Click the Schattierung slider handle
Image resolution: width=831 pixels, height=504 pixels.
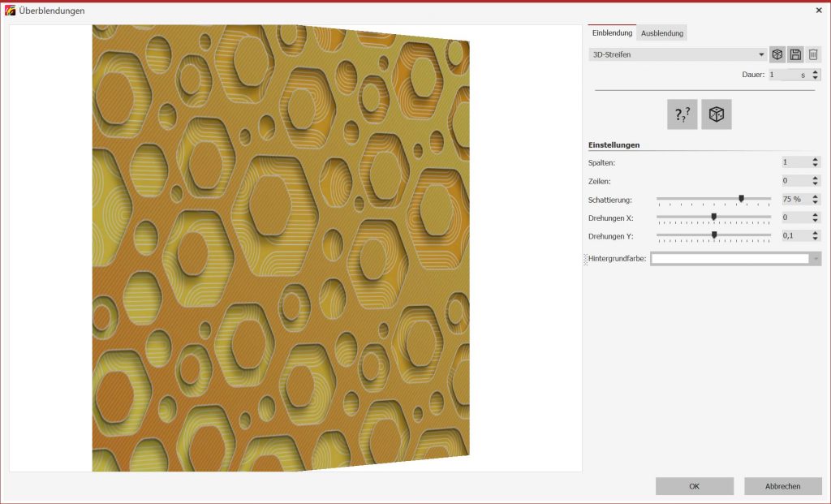tap(741, 198)
